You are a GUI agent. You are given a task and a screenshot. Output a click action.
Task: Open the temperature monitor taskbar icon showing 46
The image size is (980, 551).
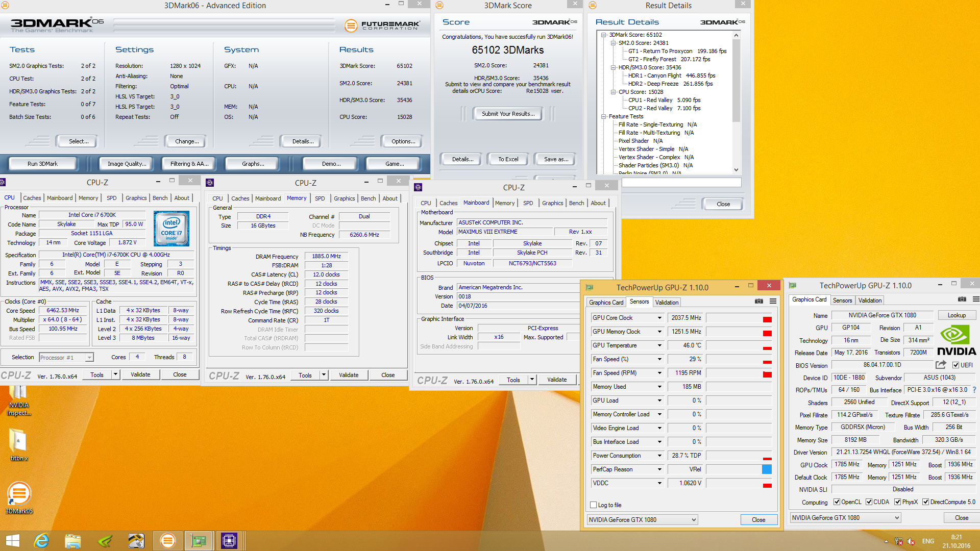(136, 541)
